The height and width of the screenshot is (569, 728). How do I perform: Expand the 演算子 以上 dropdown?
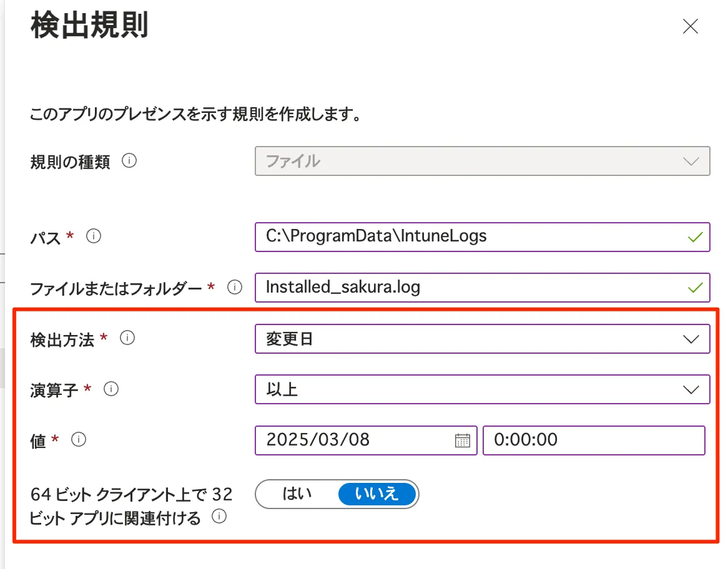482,390
